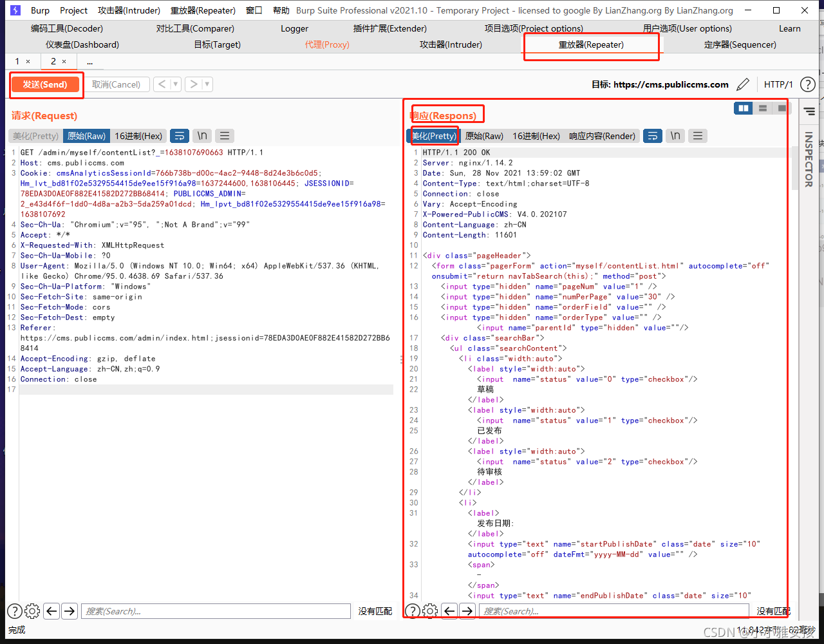This screenshot has width=824, height=644.
Task: Go to next search match in request
Action: tap(70, 611)
